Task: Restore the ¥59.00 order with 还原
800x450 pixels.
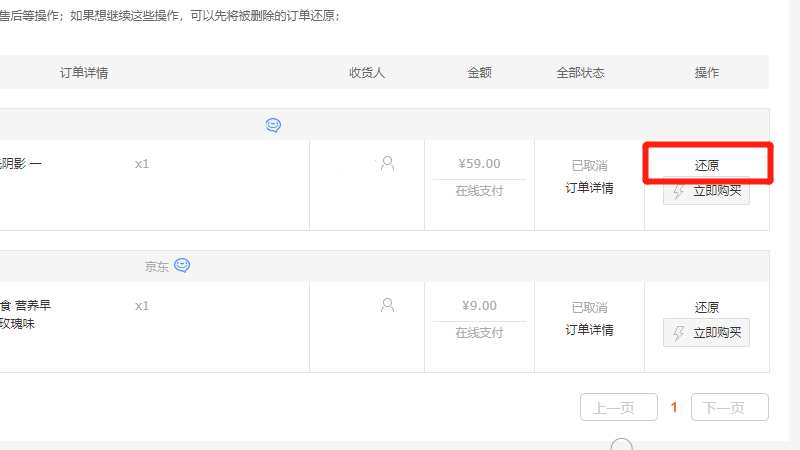Action: coord(707,165)
